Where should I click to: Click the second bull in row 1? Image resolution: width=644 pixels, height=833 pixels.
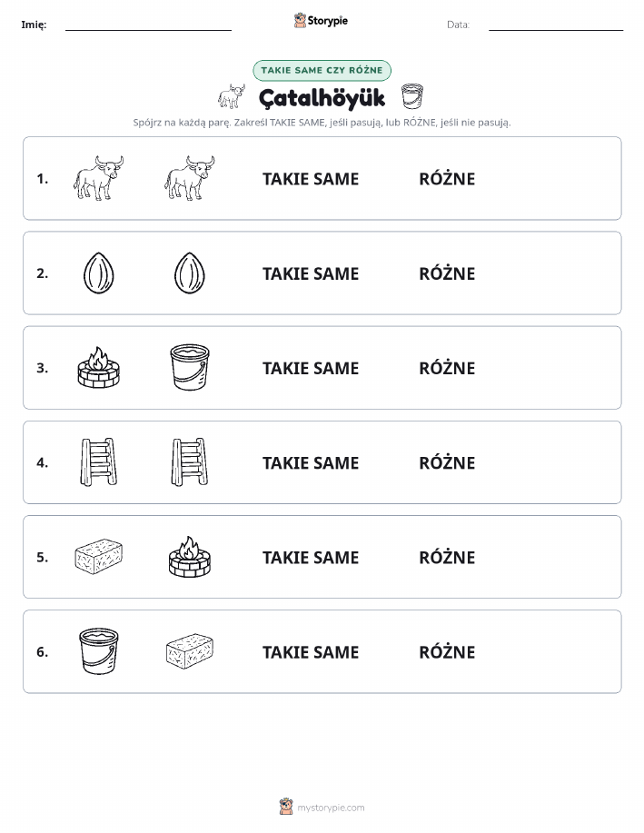pyautogui.click(x=190, y=178)
